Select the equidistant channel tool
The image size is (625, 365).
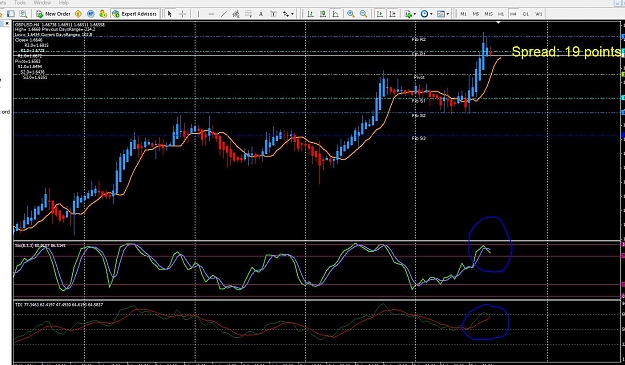tap(236, 14)
